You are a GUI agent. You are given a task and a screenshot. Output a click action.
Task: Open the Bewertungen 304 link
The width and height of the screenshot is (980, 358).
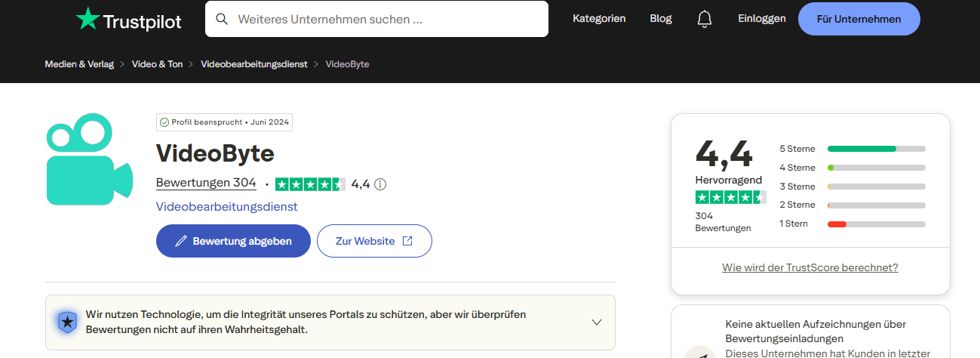pyautogui.click(x=206, y=183)
